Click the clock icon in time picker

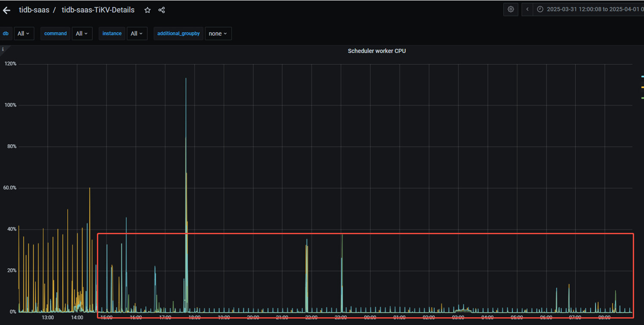click(x=540, y=9)
